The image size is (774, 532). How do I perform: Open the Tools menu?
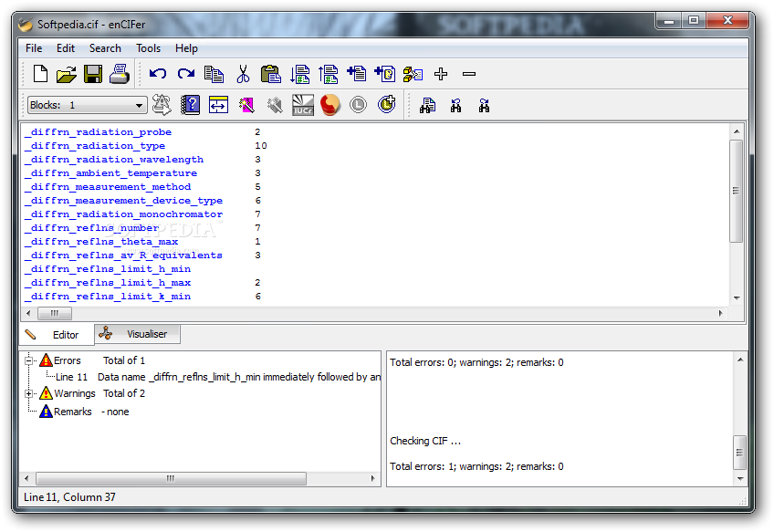point(149,48)
